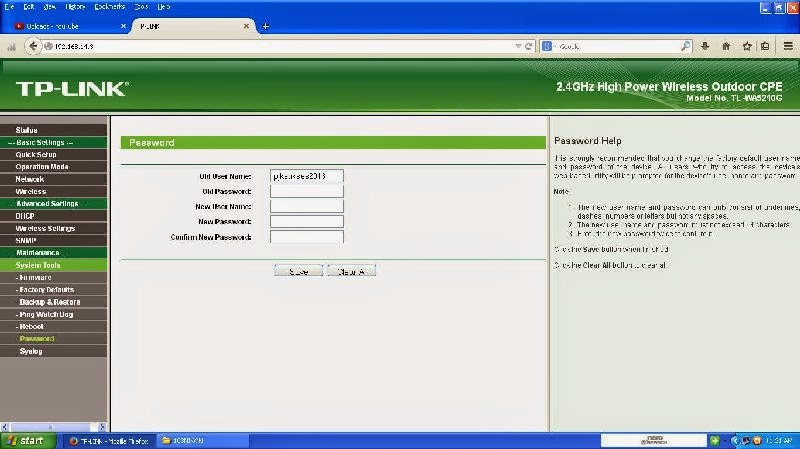Open Wireless Settings in sidebar
This screenshot has height=449, width=800.
[54, 228]
